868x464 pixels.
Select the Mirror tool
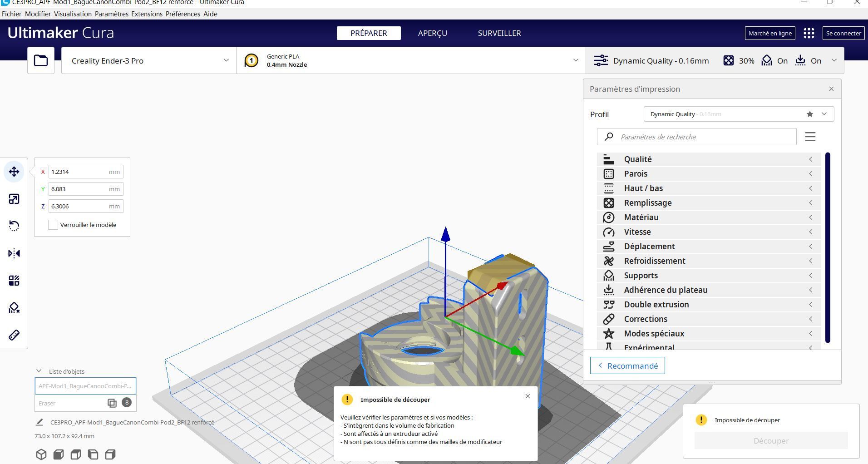coord(14,253)
